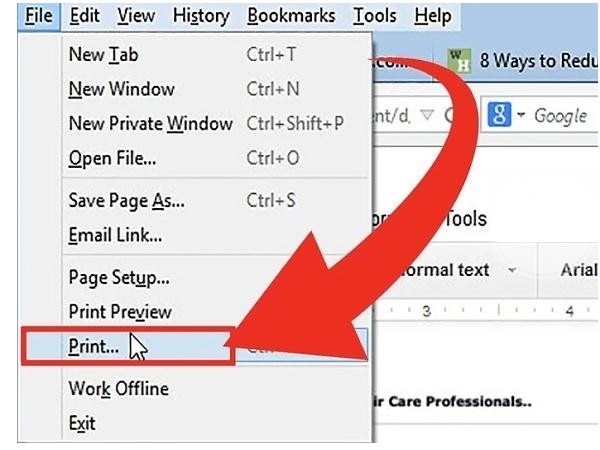Click the document Tools menu
The image size is (600, 450).
pos(466,219)
